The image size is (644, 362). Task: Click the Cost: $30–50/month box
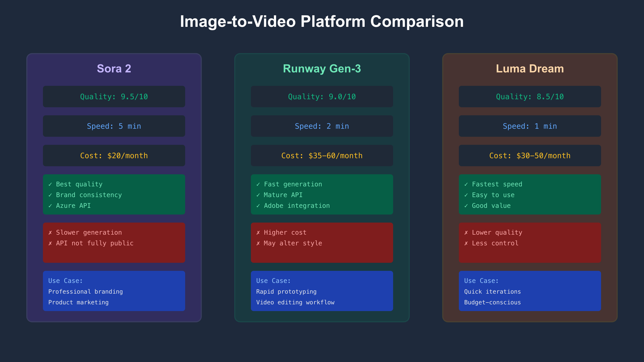[530, 156]
